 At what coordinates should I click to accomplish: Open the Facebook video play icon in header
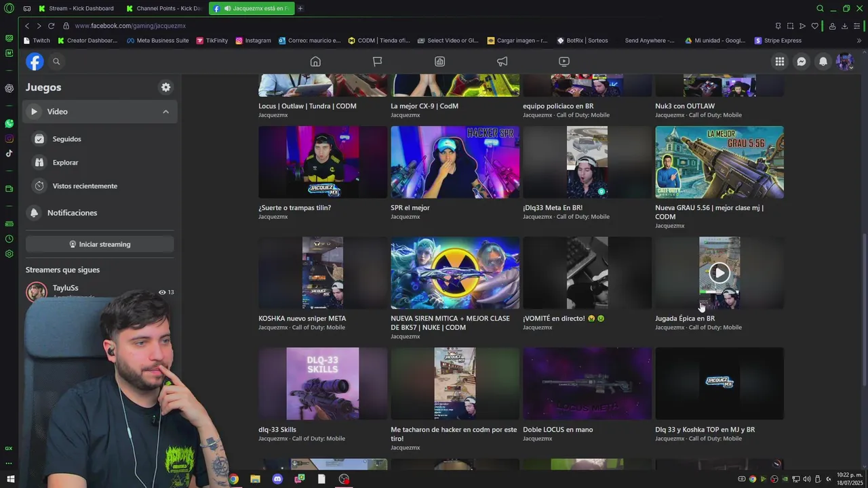click(x=564, y=62)
